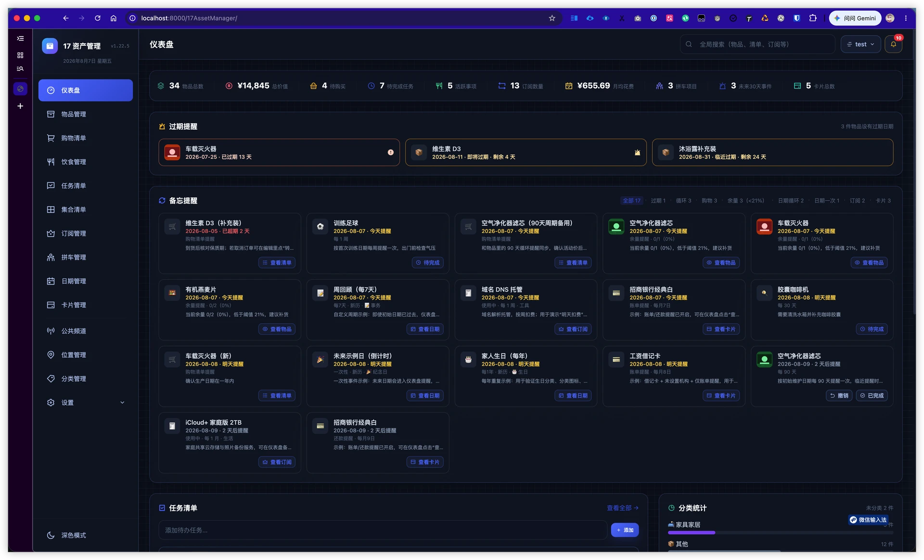924x560 pixels.
Task: Filter reminders by 循环 3
Action: pos(683,201)
